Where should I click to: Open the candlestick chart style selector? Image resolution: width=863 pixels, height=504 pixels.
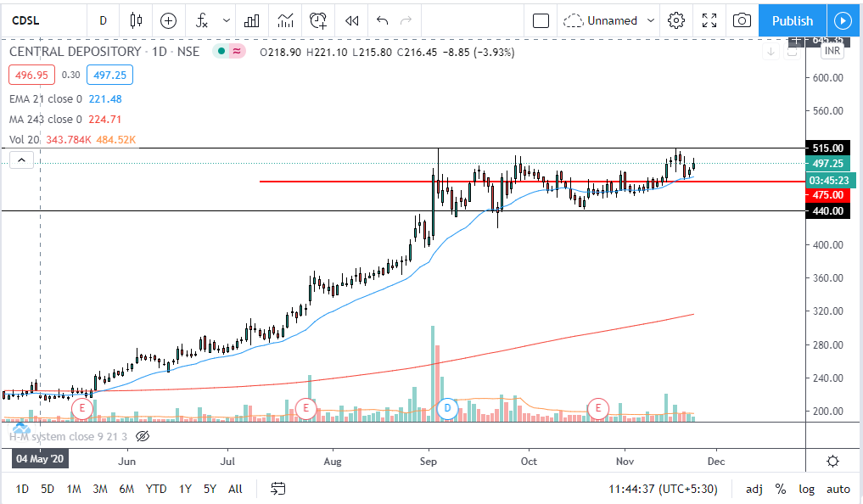coord(136,21)
